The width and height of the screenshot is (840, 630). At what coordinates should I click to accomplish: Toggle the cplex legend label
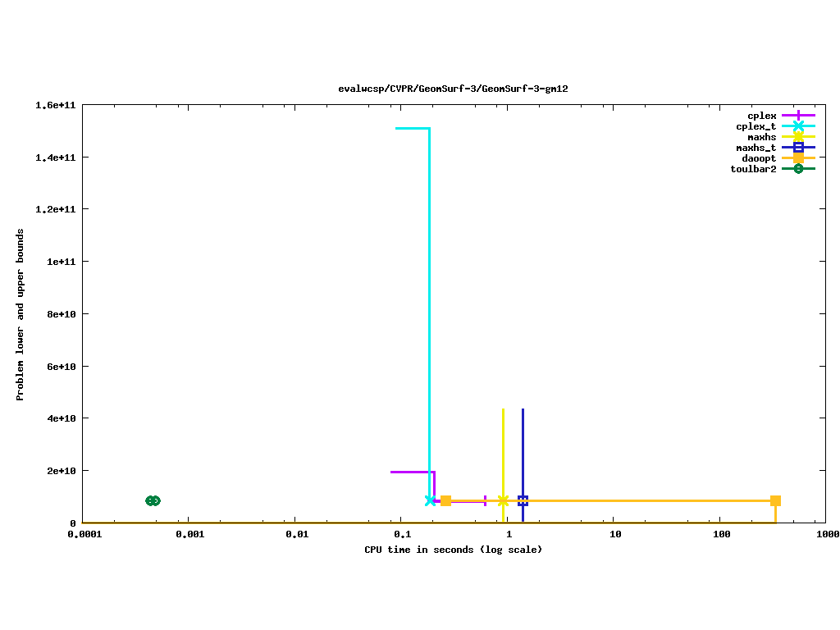coord(761,116)
